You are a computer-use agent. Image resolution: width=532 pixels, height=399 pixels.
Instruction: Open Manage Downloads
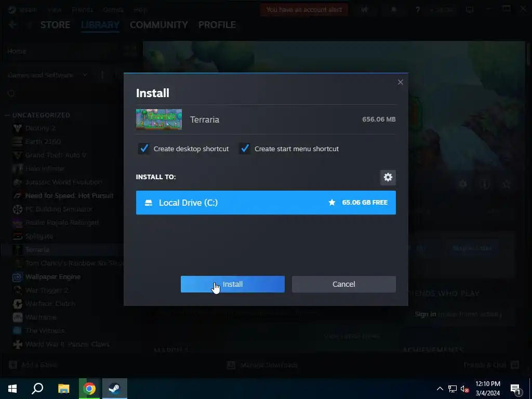(262, 365)
